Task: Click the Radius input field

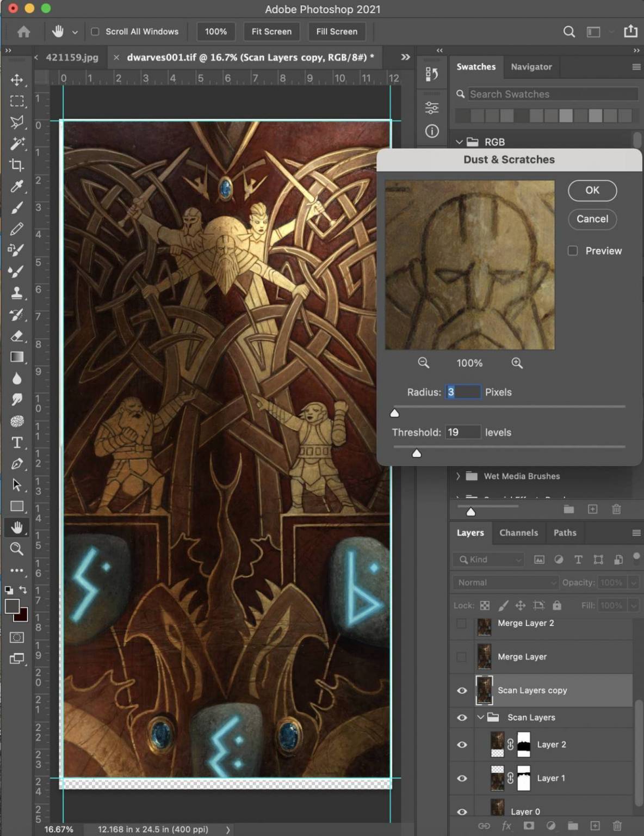Action: [x=462, y=392]
